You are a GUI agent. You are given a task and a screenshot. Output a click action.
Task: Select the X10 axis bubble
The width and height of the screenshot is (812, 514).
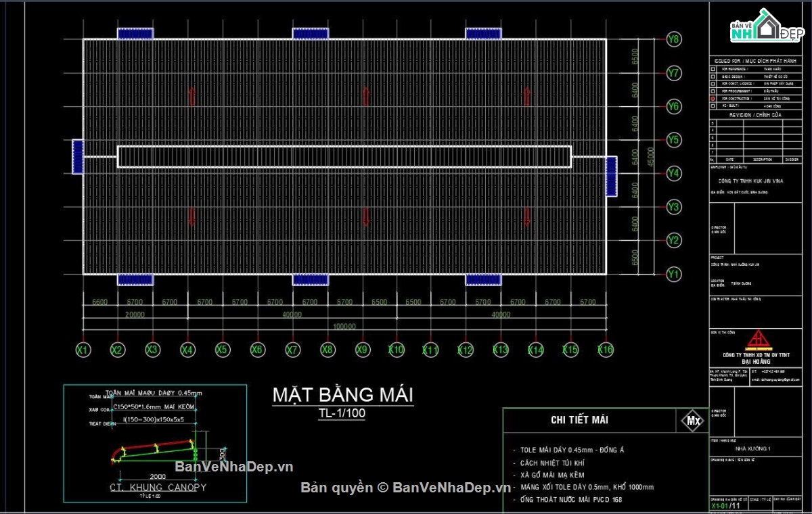pos(397,350)
